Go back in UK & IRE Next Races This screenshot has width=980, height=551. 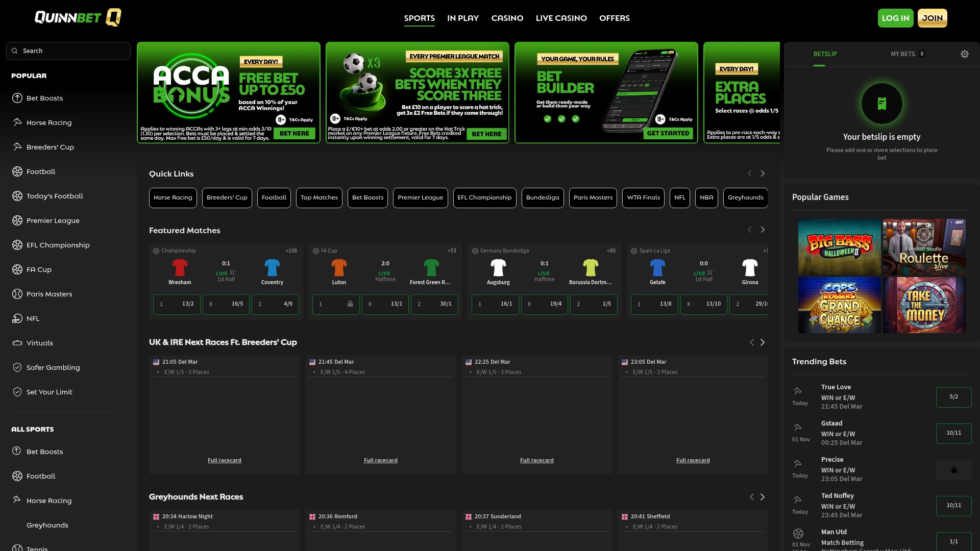pyautogui.click(x=751, y=342)
